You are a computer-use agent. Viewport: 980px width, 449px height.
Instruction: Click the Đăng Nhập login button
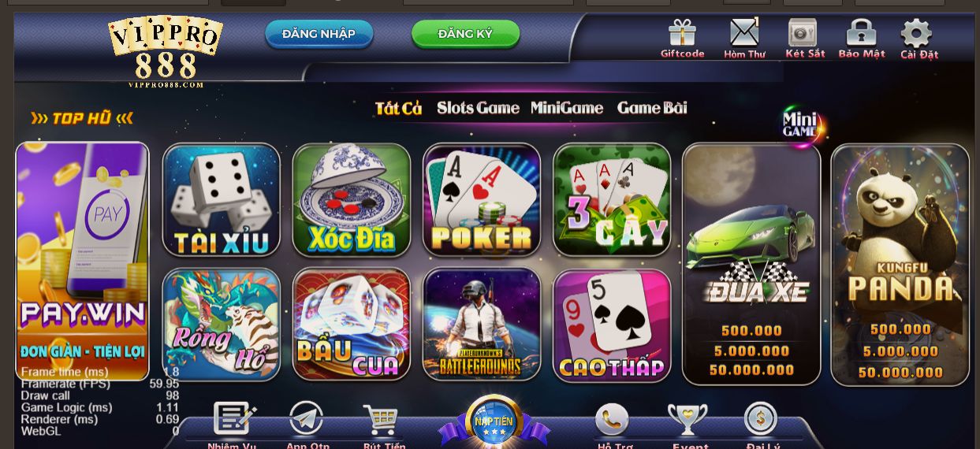pos(319,34)
